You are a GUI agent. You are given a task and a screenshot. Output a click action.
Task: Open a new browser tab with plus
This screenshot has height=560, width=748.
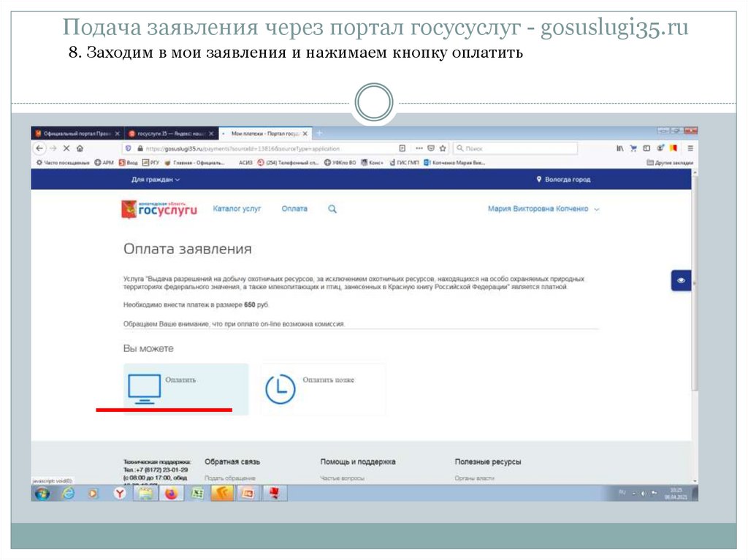tap(319, 134)
